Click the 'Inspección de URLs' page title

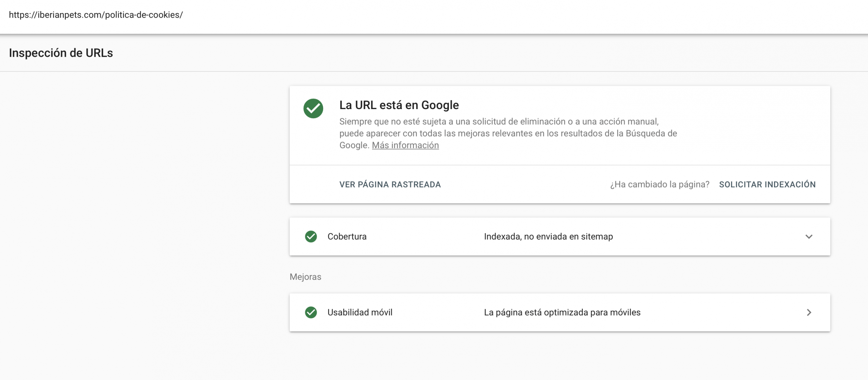[x=61, y=53]
